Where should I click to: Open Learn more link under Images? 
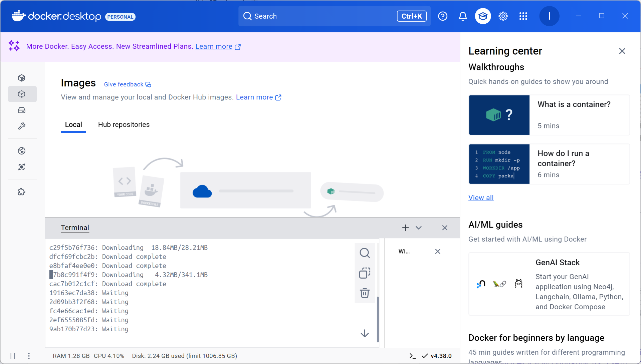point(258,97)
